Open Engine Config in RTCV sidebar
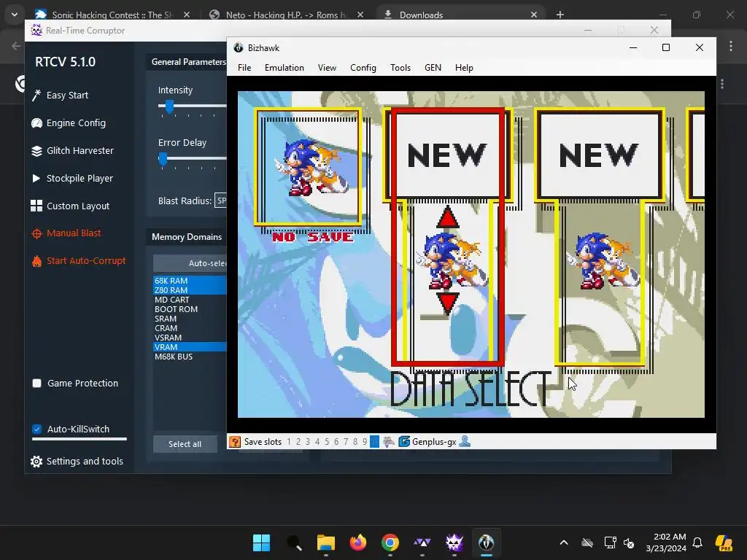The image size is (747, 560). [x=69, y=122]
